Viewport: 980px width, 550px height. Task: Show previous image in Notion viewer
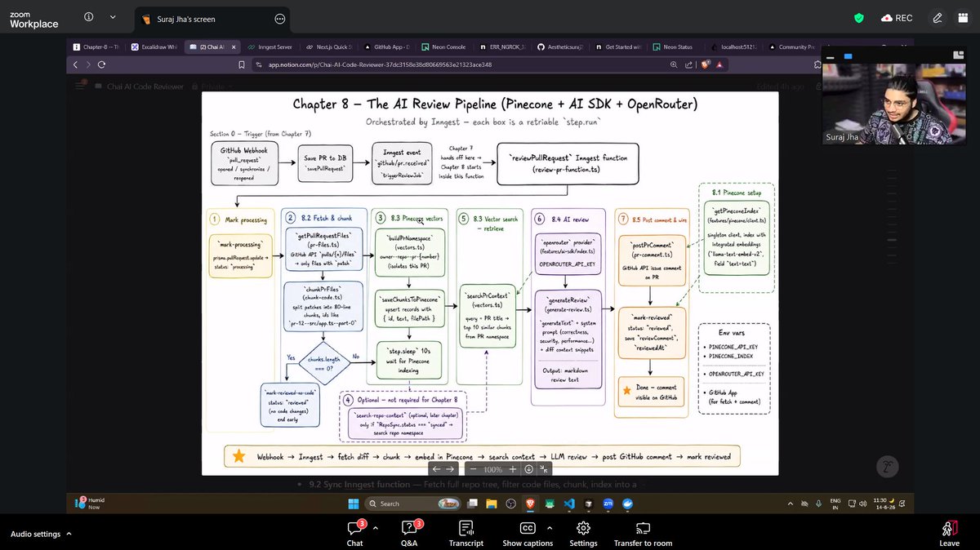click(x=437, y=469)
